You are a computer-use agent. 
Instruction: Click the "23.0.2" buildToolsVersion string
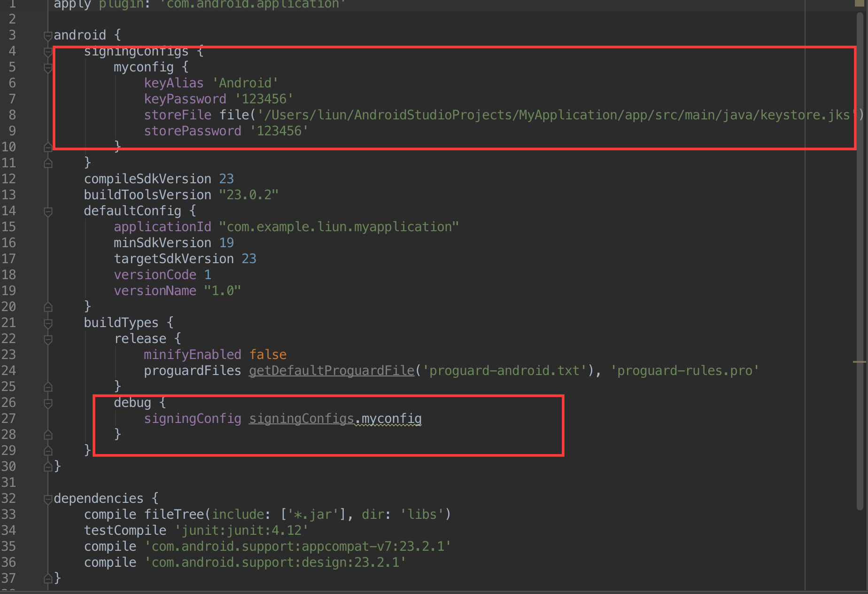249,195
